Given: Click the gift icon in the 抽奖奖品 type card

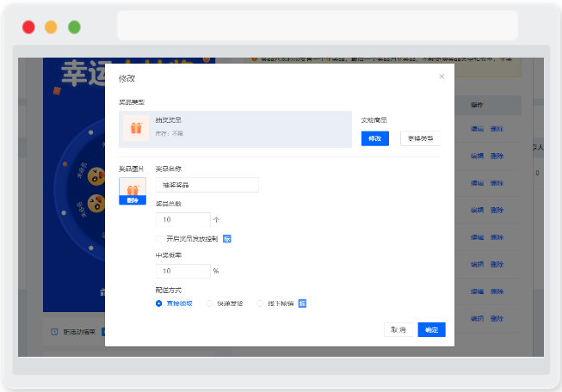Looking at the screenshot, I should (136, 128).
